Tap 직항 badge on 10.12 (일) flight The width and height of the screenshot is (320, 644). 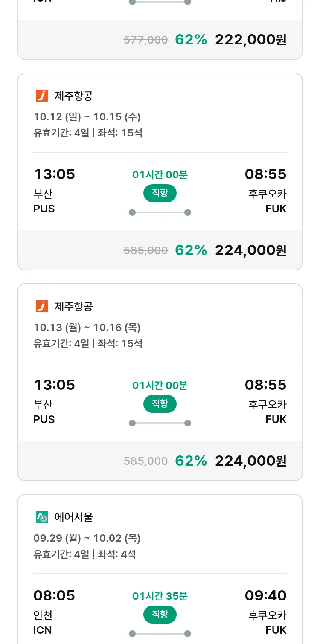(160, 193)
